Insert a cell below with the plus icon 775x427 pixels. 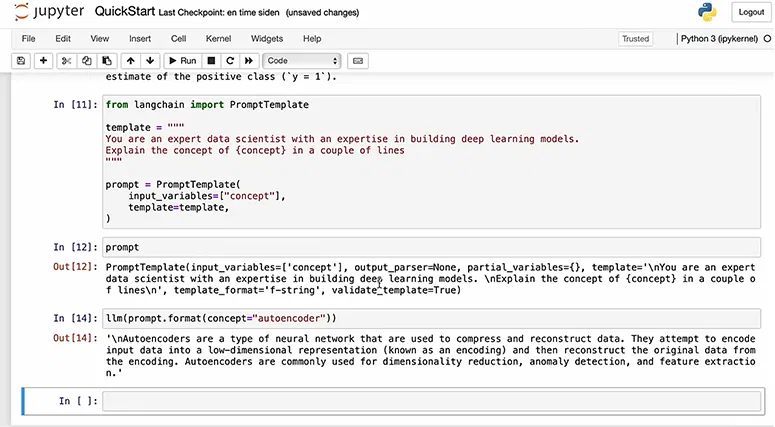tap(43, 61)
